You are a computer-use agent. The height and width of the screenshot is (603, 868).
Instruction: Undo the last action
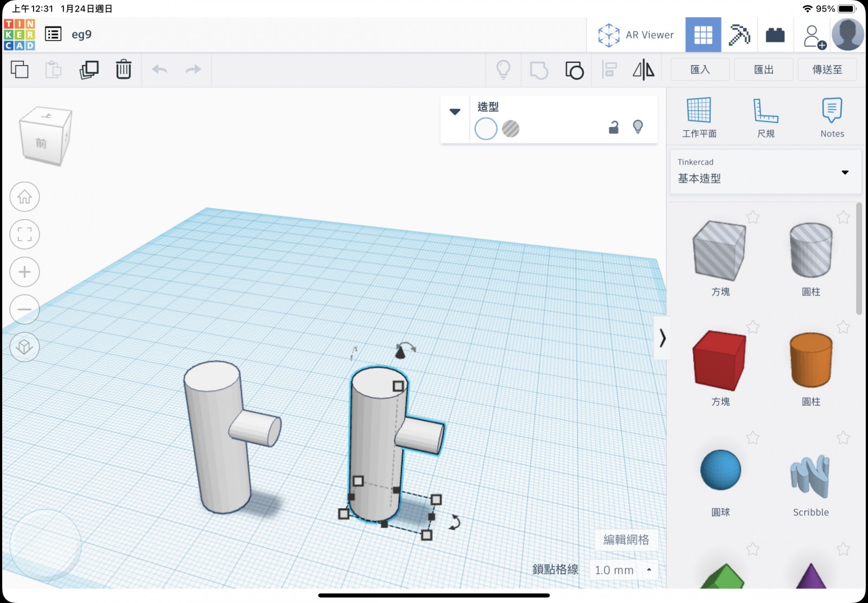tap(159, 69)
